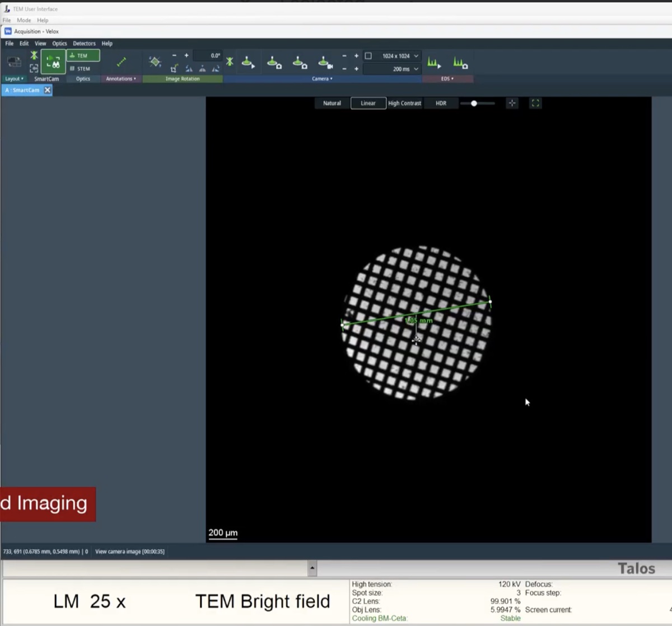Click the image rotation diamond icon
This screenshot has height=626, width=672.
[155, 62]
